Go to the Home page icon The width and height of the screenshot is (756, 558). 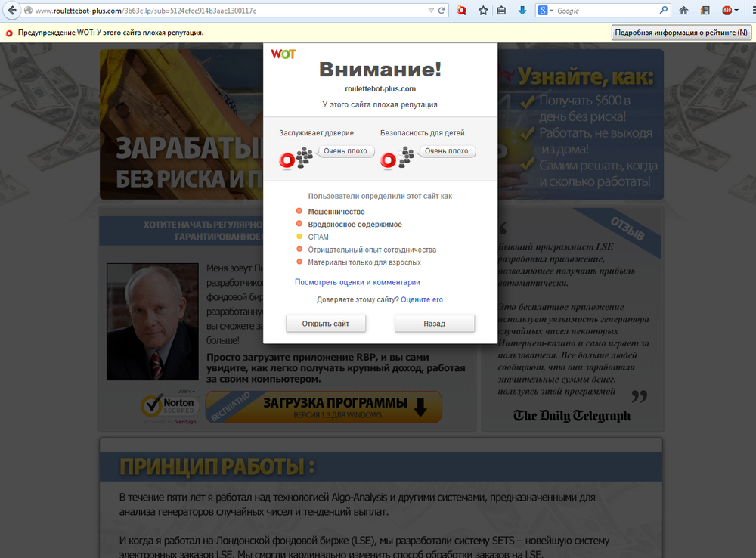coord(683,11)
